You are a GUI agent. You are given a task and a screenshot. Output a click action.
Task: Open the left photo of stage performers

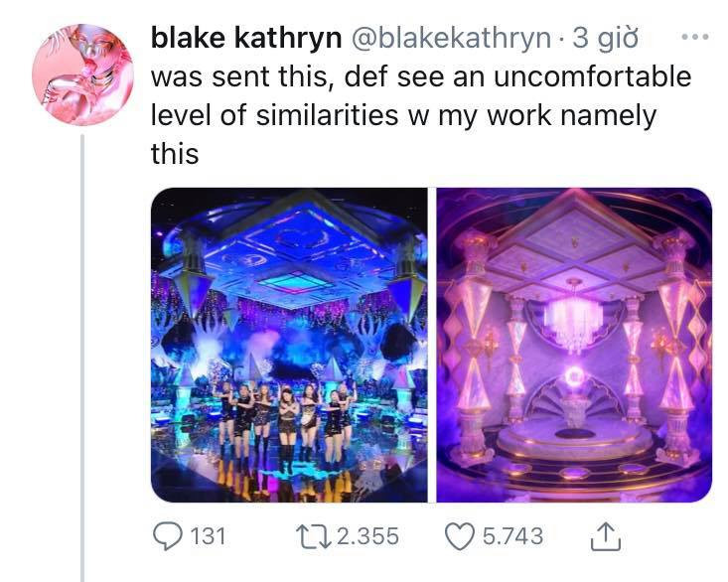289,345
